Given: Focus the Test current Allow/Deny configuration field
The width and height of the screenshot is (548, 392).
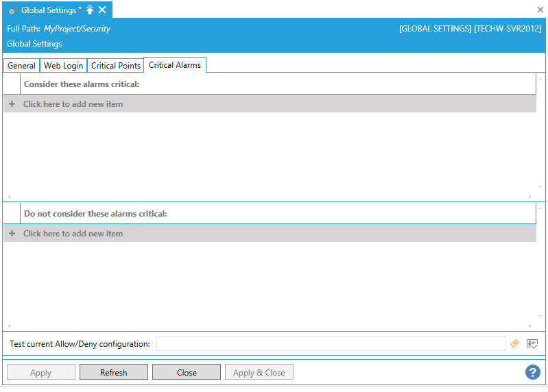Looking at the screenshot, I should pyautogui.click(x=331, y=344).
